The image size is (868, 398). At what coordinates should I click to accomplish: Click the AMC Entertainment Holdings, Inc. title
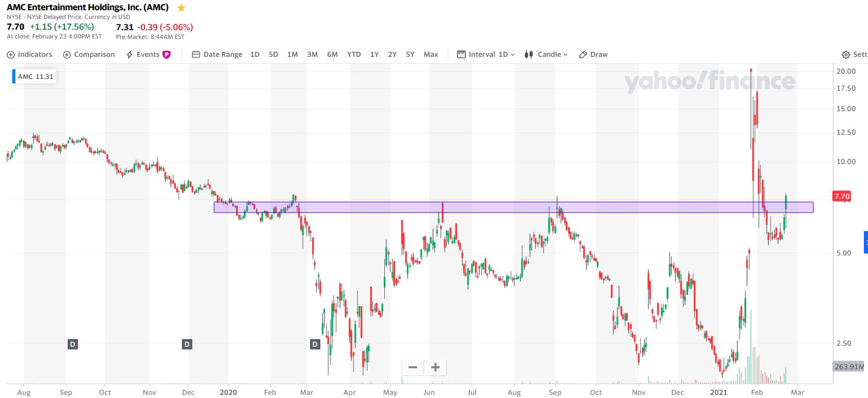88,8
